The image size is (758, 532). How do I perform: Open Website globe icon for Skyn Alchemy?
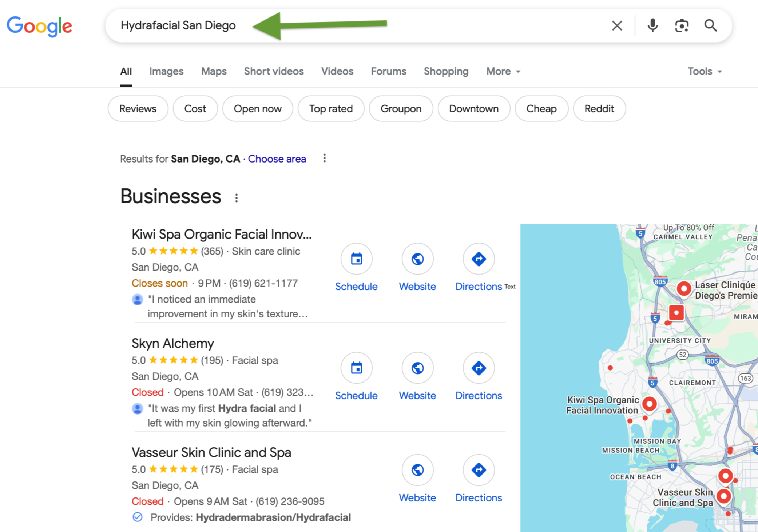[x=417, y=368]
